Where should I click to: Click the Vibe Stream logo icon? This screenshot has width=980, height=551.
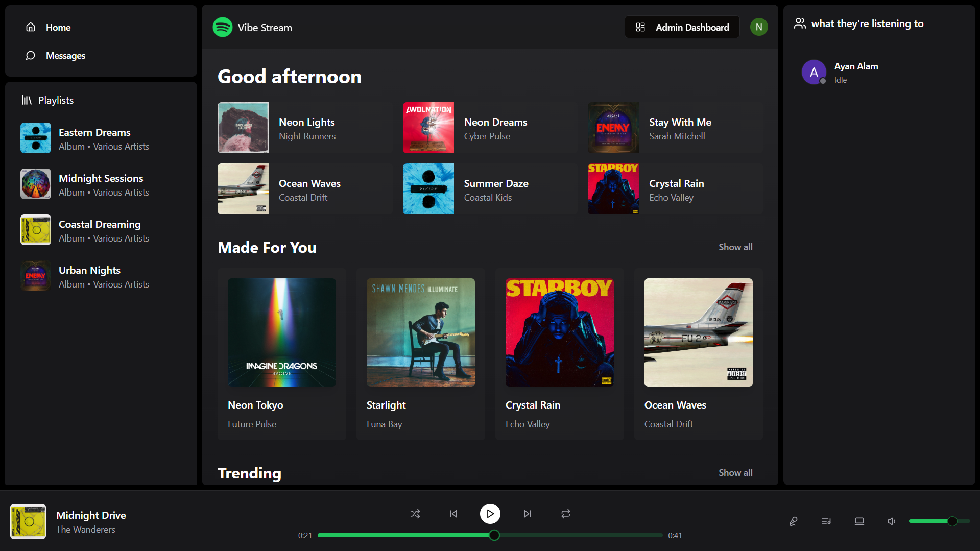(x=223, y=27)
